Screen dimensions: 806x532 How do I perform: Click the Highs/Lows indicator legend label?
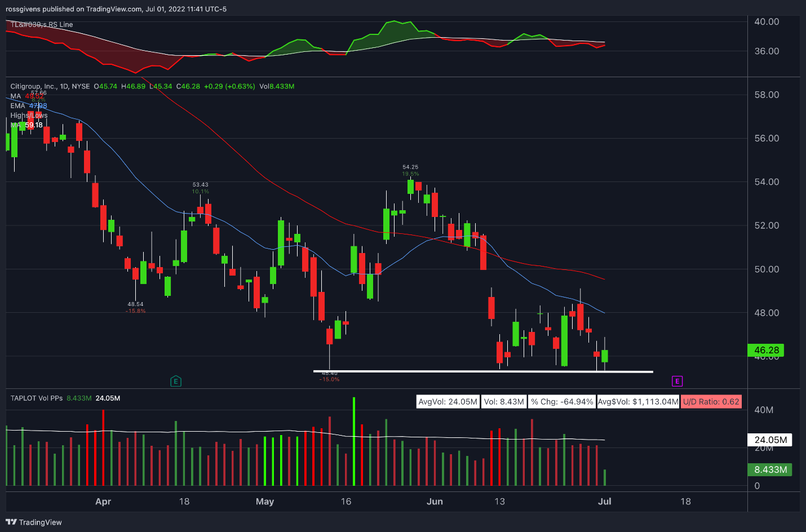click(x=29, y=116)
